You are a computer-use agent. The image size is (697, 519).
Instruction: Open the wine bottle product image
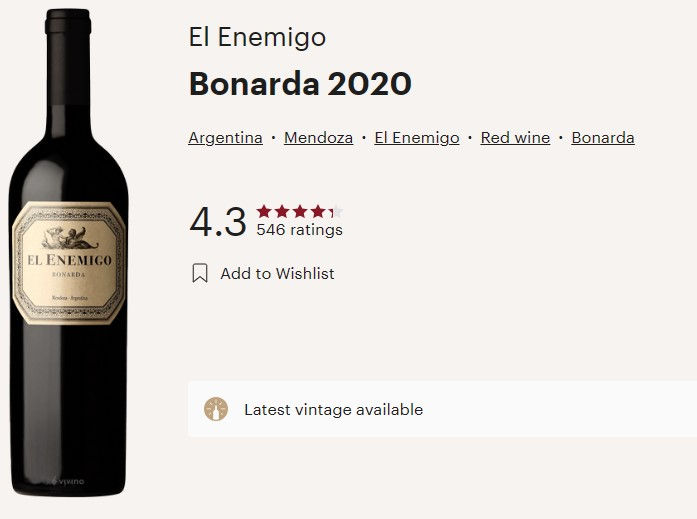click(68, 252)
